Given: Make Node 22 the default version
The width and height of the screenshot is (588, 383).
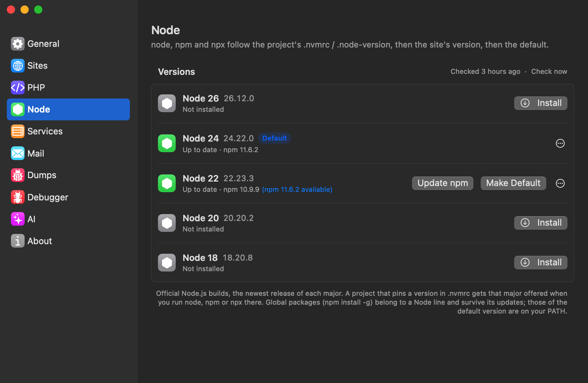Looking at the screenshot, I should [513, 183].
